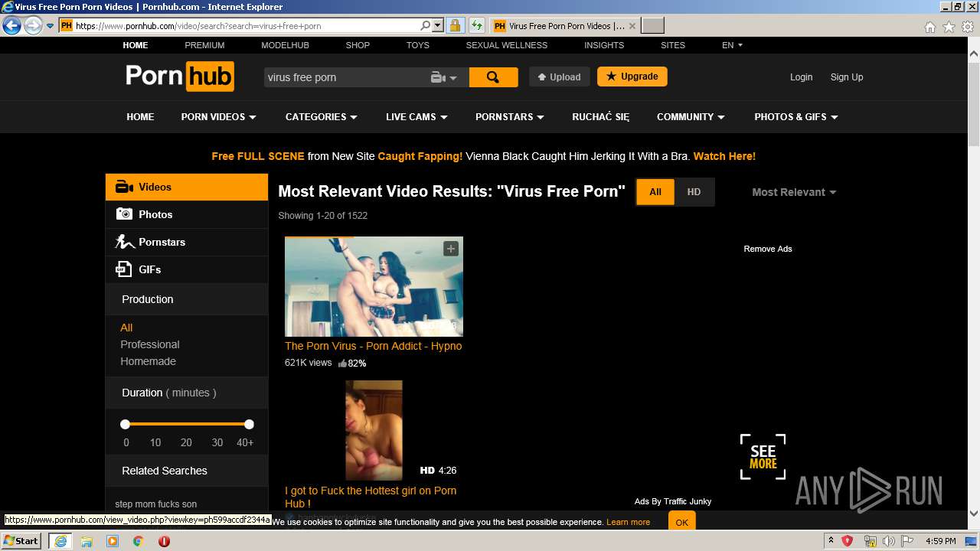Open the search-type camera dropdown
Screen dimensions: 980x551
pyautogui.click(x=443, y=77)
